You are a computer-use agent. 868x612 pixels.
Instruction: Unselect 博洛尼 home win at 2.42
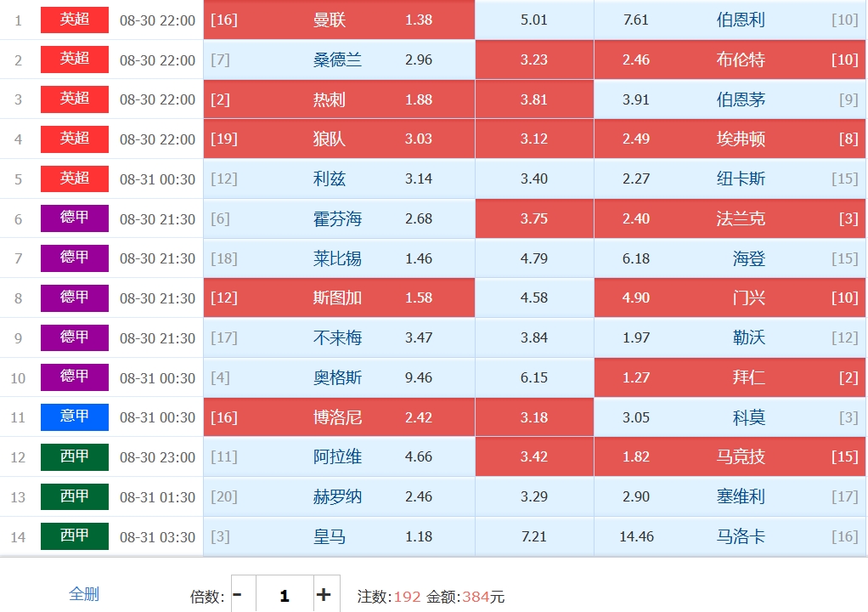coord(339,417)
